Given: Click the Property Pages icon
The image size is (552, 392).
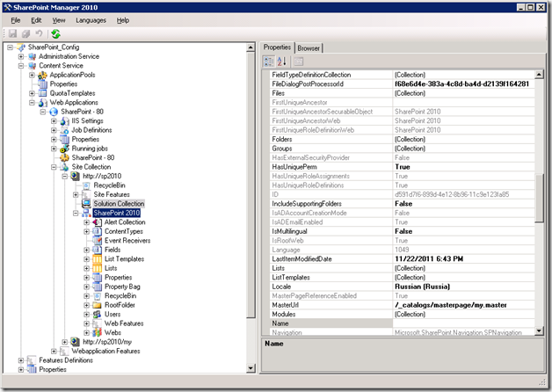Looking at the screenshot, I should tap(299, 62).
